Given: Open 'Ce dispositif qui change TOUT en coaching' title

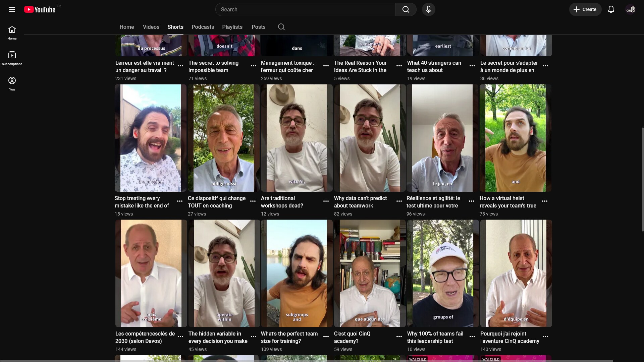Looking at the screenshot, I should tap(217, 202).
